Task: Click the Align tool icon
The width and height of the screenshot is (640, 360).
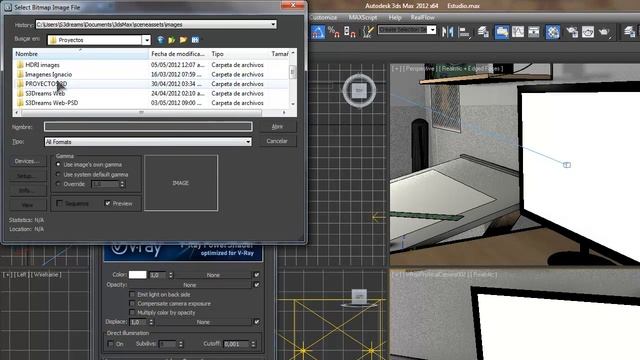Action: pos(464,32)
